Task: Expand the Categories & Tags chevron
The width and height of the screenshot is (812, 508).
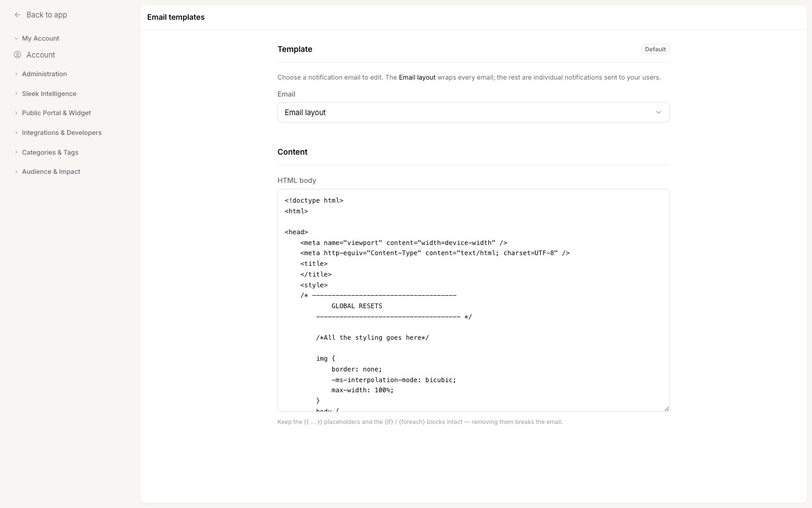Action: point(16,152)
